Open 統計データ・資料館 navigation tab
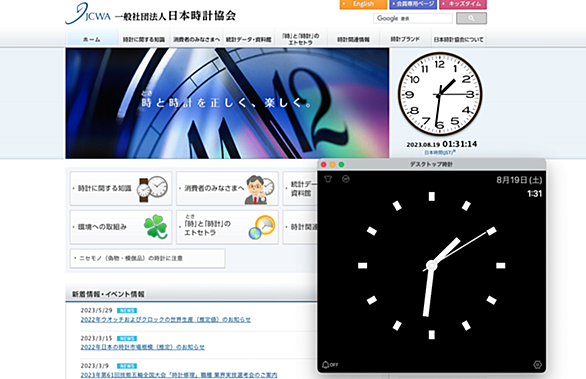 (249, 39)
